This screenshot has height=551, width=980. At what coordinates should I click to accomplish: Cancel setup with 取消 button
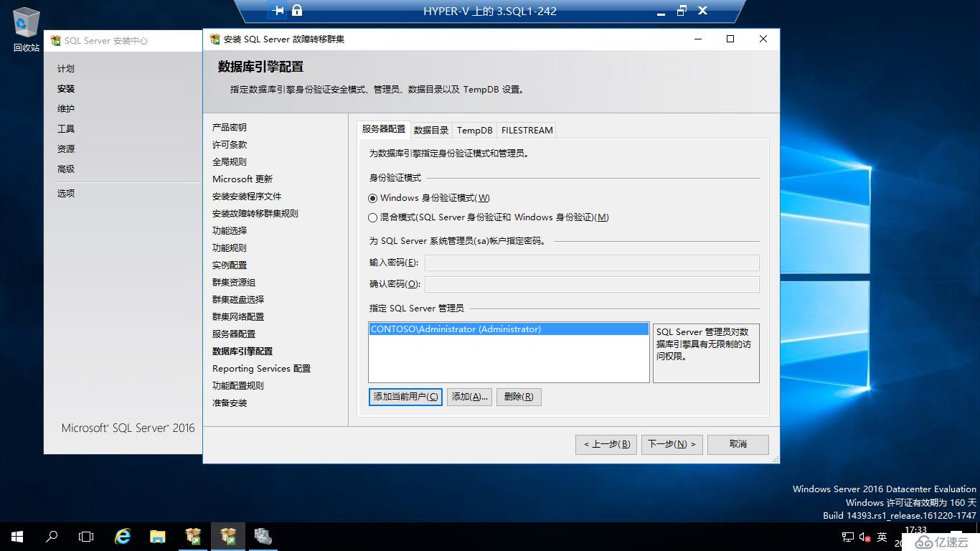738,444
